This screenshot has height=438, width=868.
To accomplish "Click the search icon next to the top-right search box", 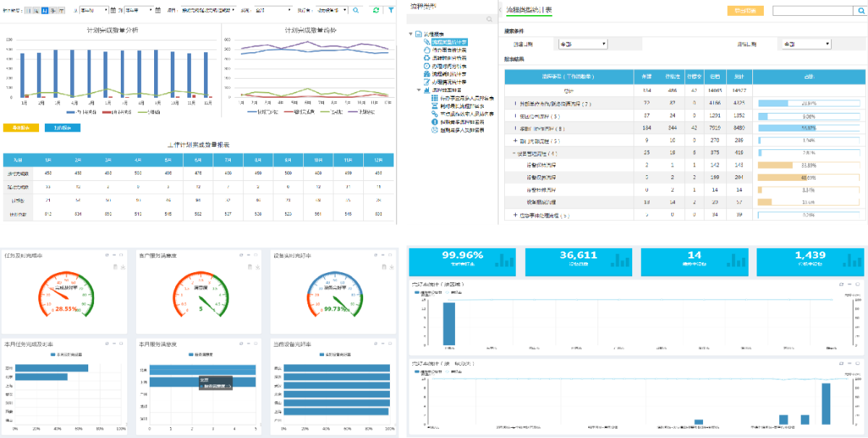I will click(x=859, y=11).
